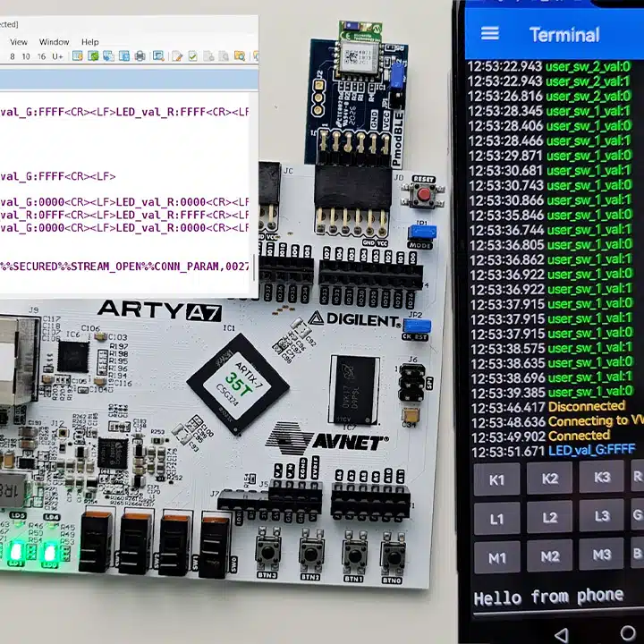The width and height of the screenshot is (644, 644).
Task: Click the '%%SECURED%%STREAM_OPEN%%CONN_PARAM' line in serial window
Action: pos(125,267)
